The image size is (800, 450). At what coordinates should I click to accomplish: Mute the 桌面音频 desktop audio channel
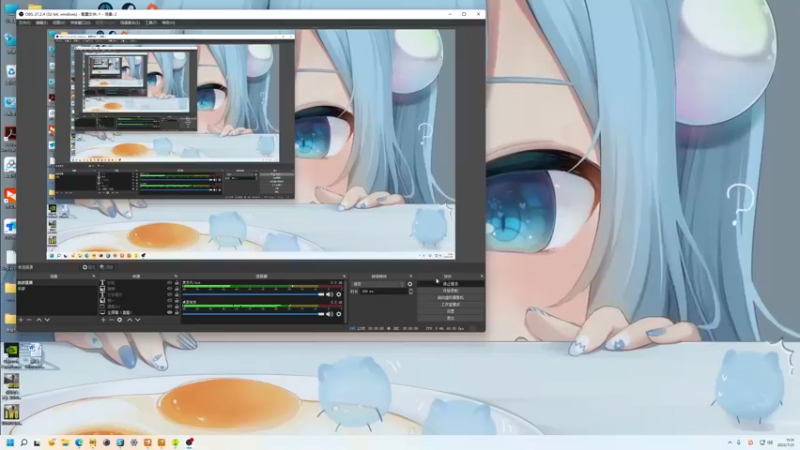(330, 314)
